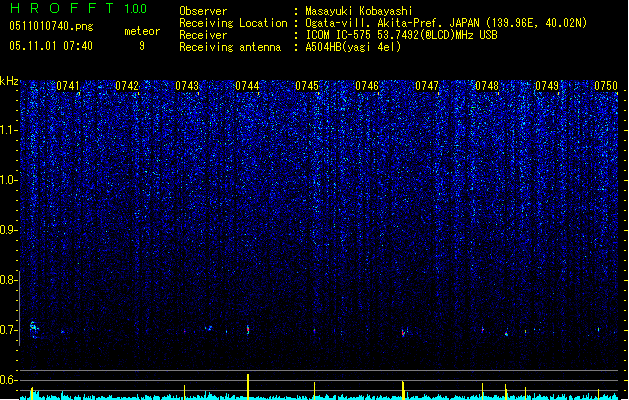
Task: Click the 0.9 kHz axis label
Action: point(8,230)
